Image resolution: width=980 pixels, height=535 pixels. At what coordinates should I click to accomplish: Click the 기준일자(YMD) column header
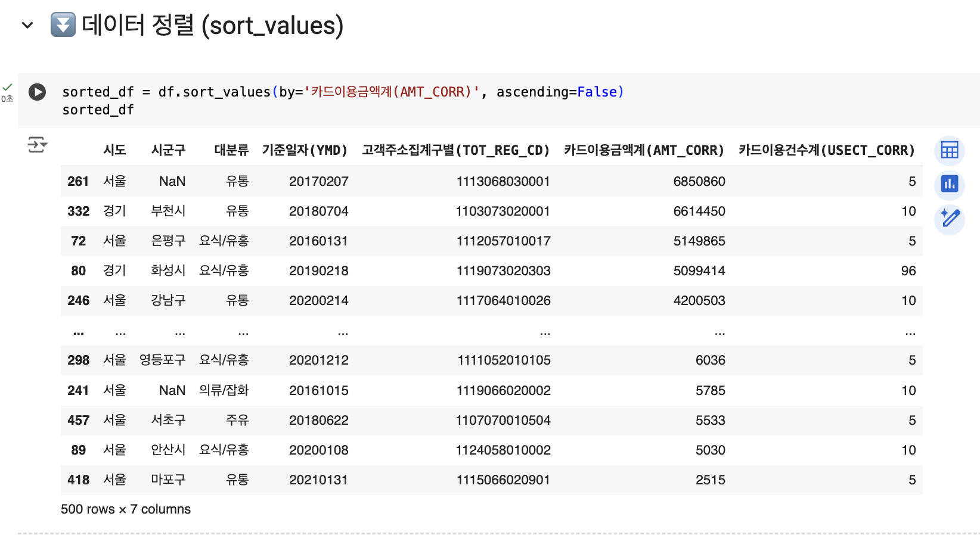pos(305,150)
